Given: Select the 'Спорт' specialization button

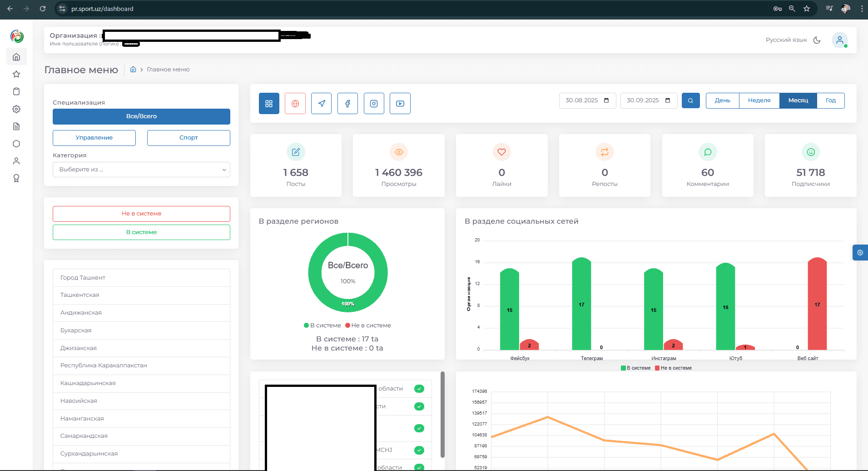Looking at the screenshot, I should pos(188,137).
